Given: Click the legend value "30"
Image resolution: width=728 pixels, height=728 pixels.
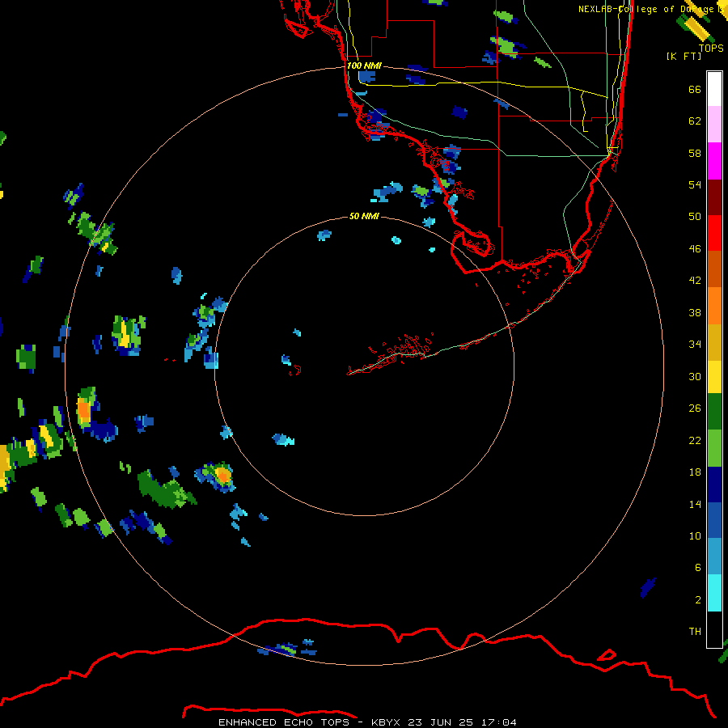Looking at the screenshot, I should [695, 376].
